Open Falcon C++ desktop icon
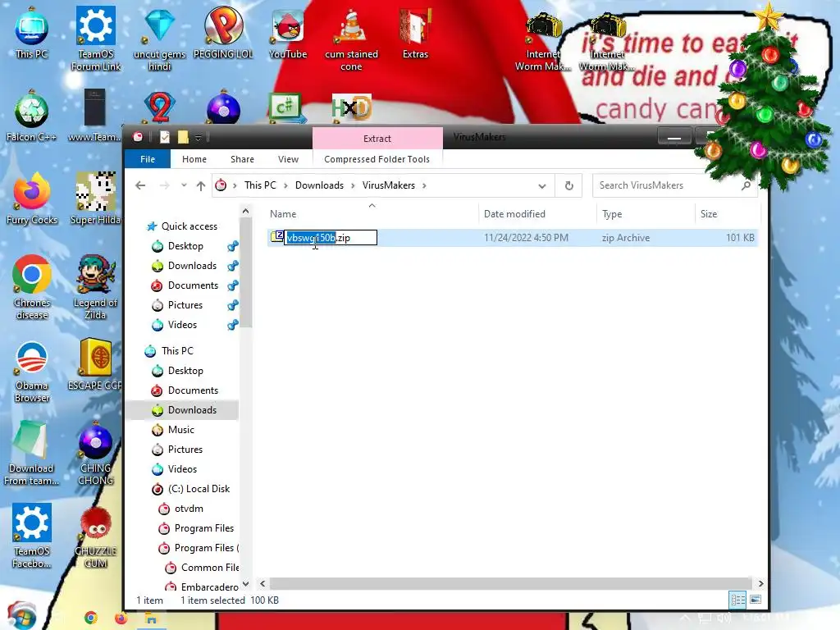Viewport: 840px width, 630px height. tap(32, 116)
